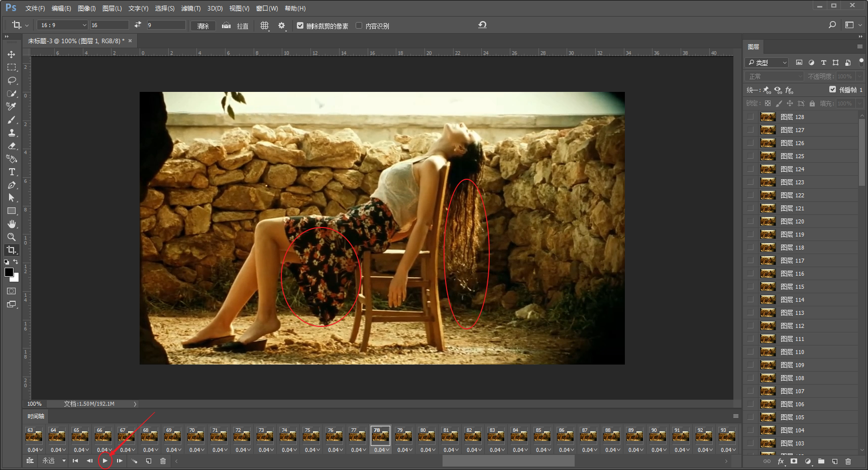
Task: Select the Move tool
Action: (x=12, y=54)
